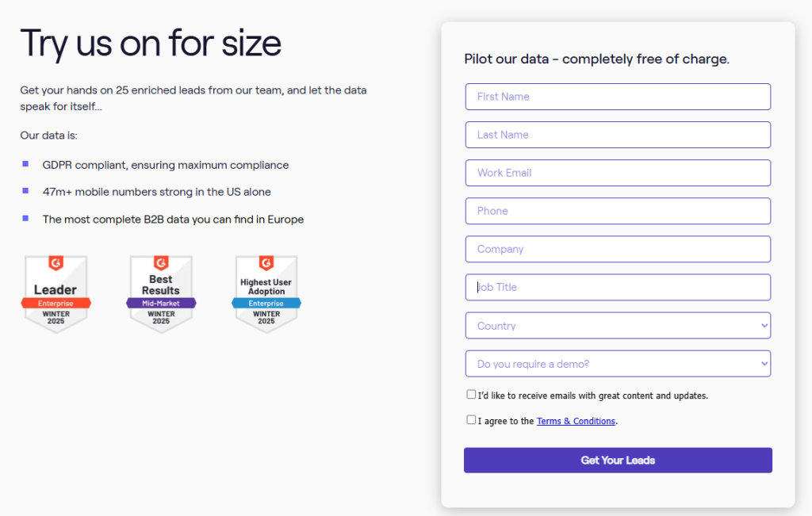Expand the 'Do you require a demo?' dropdown

618,364
